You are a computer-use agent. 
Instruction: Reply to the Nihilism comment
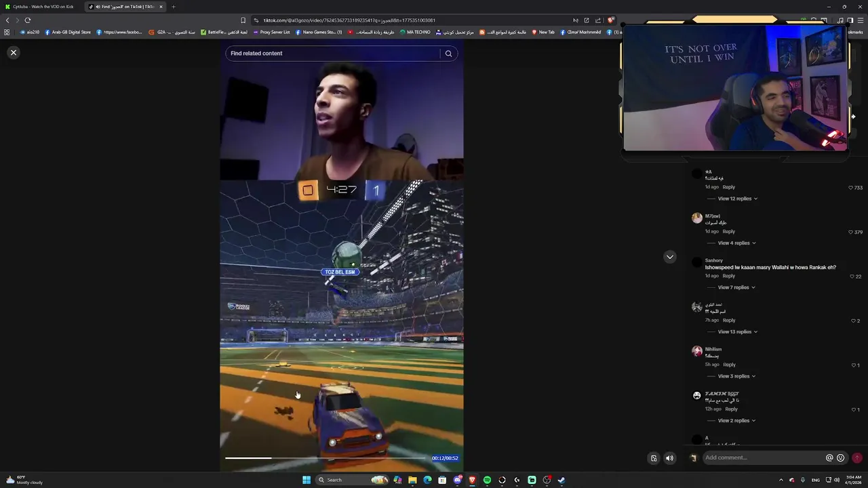[x=729, y=365]
